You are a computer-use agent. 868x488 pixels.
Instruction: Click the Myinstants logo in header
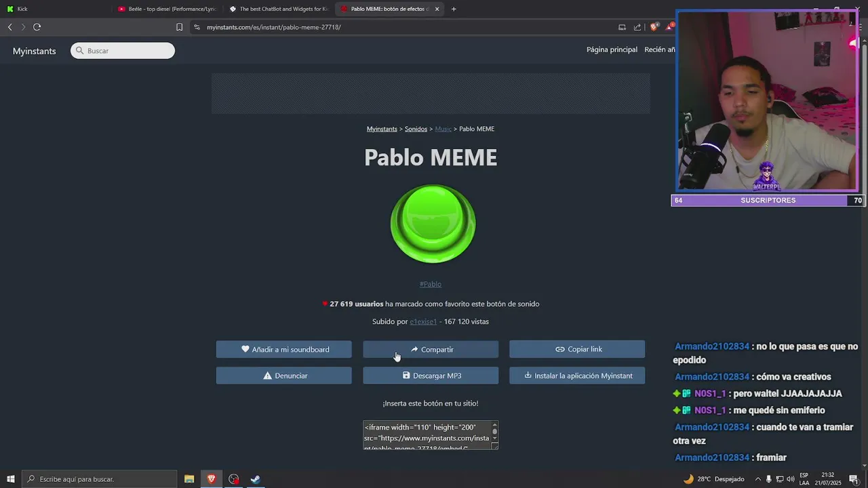[x=34, y=51]
